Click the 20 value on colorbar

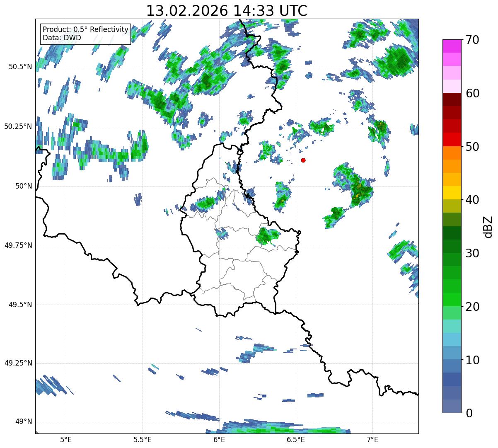pyautogui.click(x=472, y=307)
